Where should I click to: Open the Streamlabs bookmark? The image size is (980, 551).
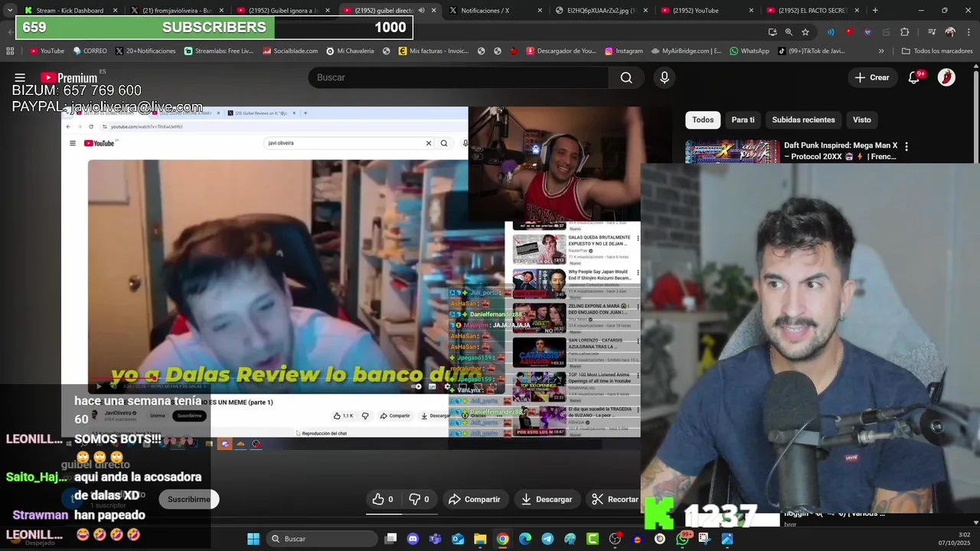coord(219,51)
